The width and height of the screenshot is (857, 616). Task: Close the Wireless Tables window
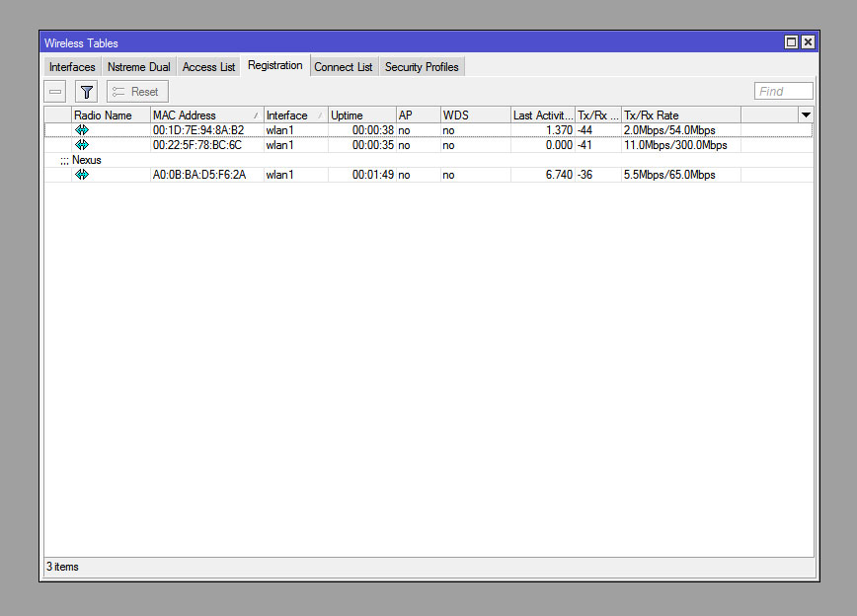pos(808,42)
